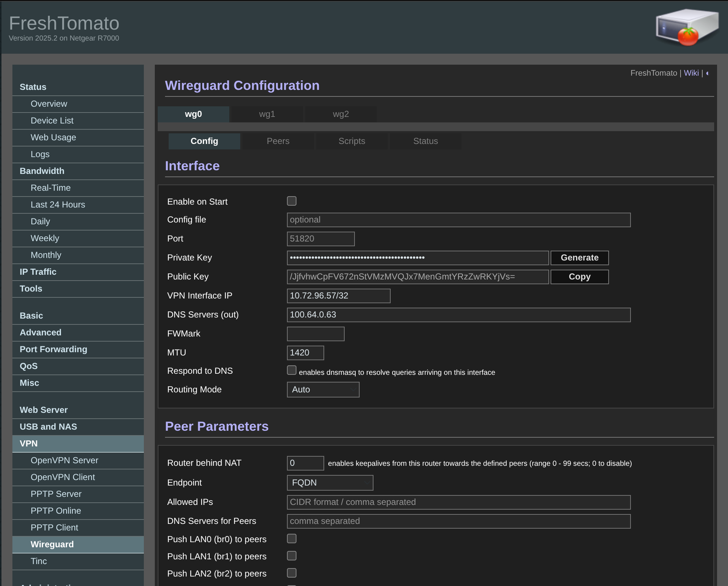The width and height of the screenshot is (728, 586).
Task: Open Web Usage page
Action: click(78, 138)
